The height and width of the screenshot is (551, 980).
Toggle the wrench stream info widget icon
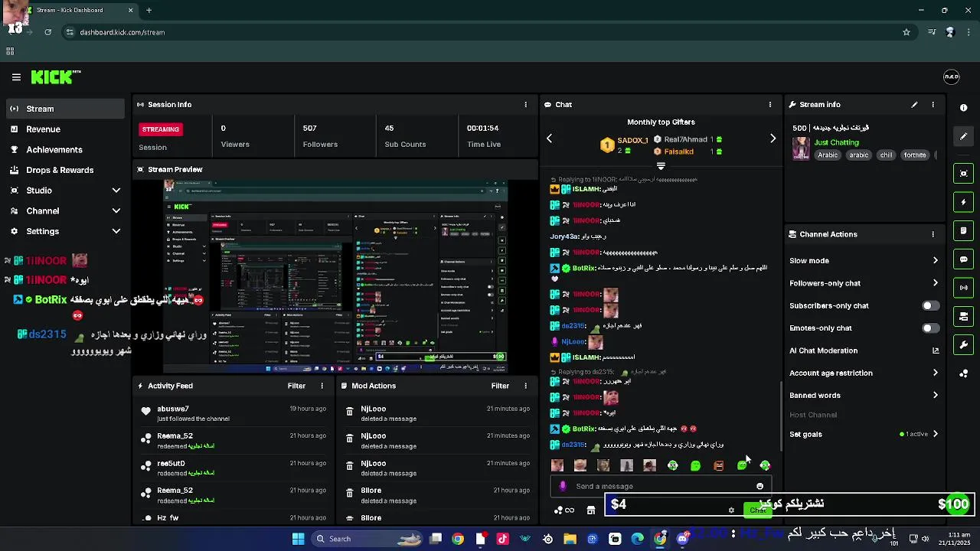[x=964, y=345]
